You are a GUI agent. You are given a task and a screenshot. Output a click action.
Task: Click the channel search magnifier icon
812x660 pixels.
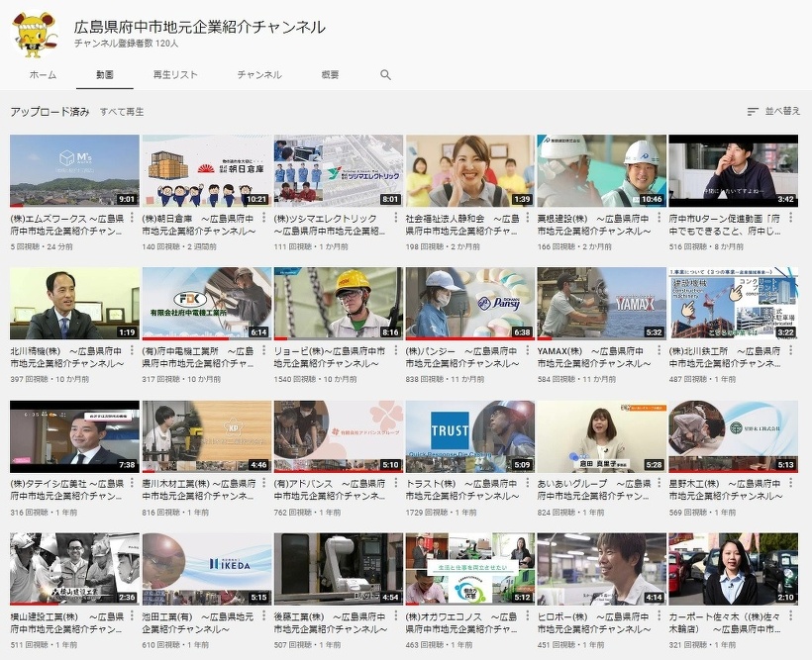click(385, 75)
